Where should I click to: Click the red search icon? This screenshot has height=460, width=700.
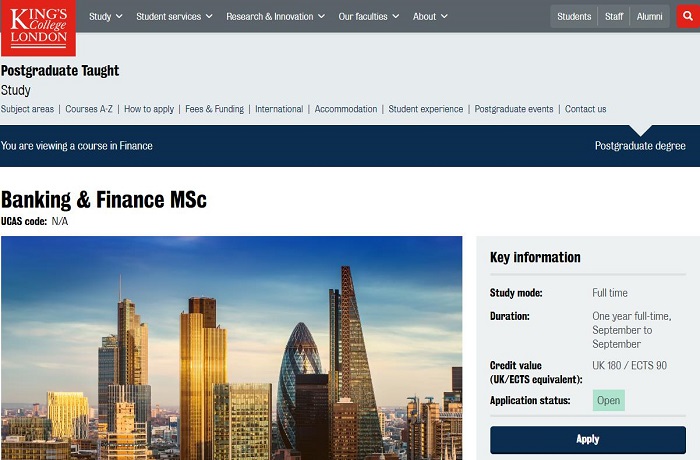(x=685, y=16)
